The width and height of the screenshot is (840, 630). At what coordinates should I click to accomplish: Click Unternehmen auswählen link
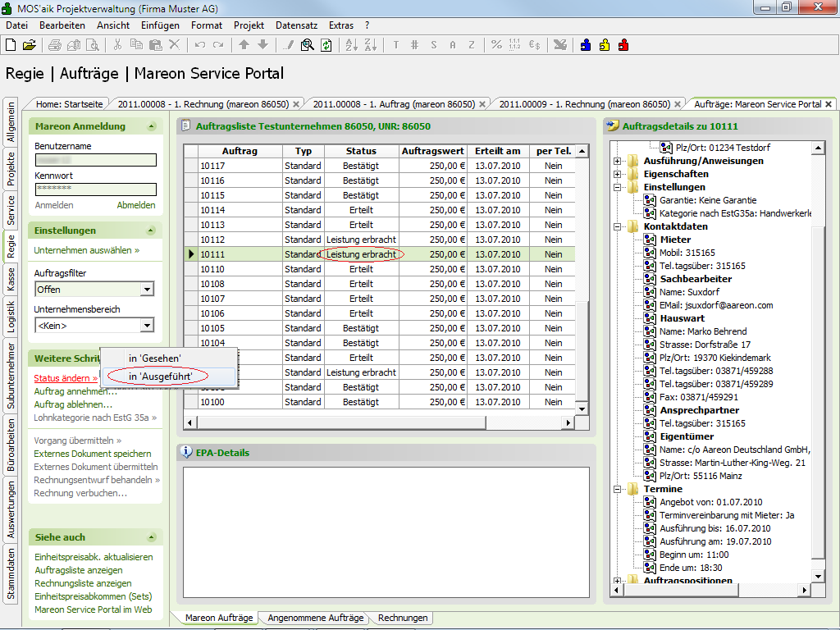point(87,250)
